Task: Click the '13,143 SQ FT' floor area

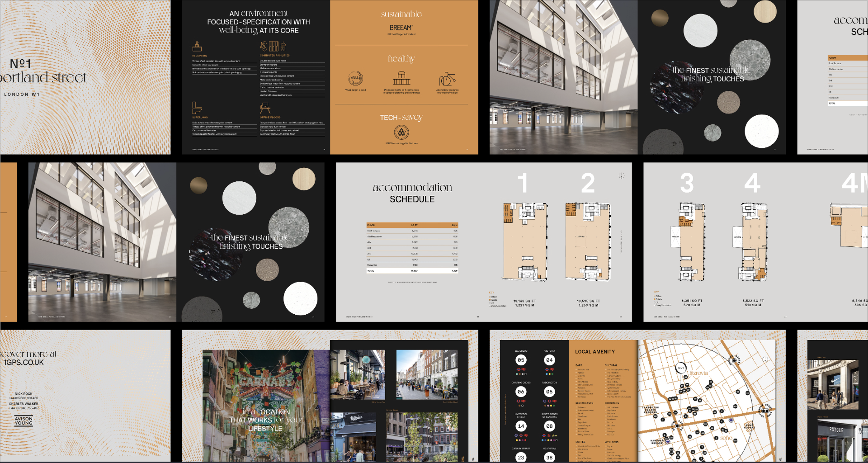Action: coord(524,301)
